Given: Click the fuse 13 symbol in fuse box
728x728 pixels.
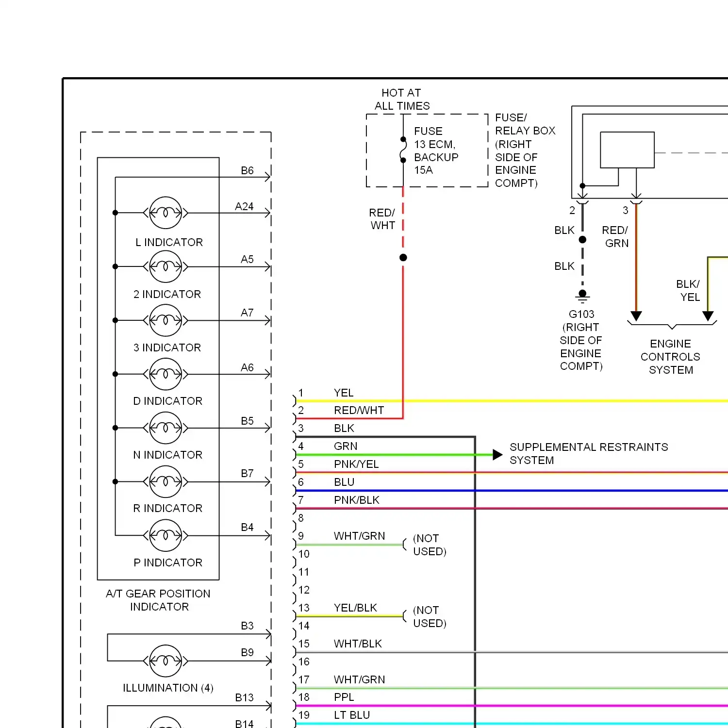Looking at the screenshot, I should click(x=403, y=149).
